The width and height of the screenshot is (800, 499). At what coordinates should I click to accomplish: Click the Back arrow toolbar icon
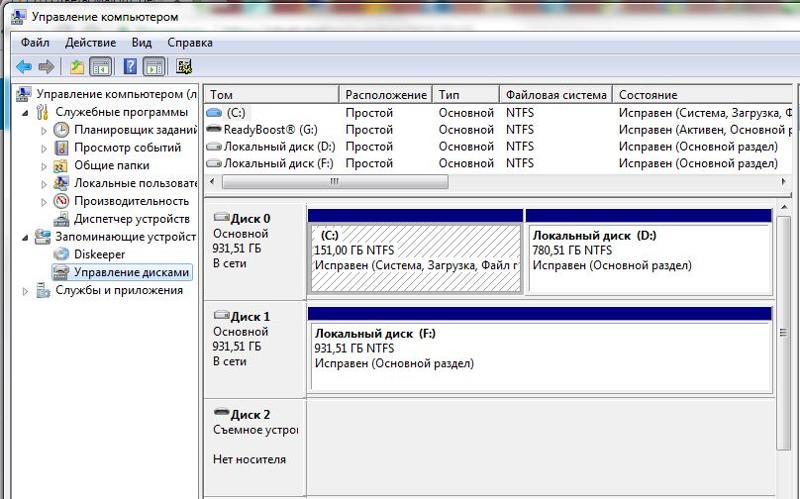tap(23, 66)
